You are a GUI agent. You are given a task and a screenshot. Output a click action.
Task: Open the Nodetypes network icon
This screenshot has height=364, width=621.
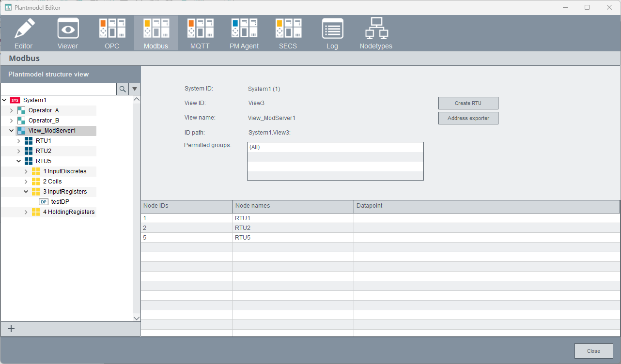376,29
